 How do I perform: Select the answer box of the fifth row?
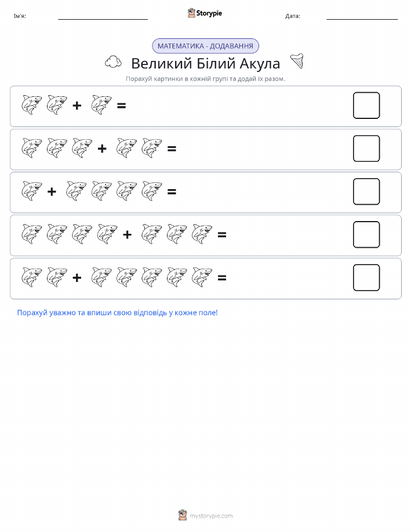(366, 278)
